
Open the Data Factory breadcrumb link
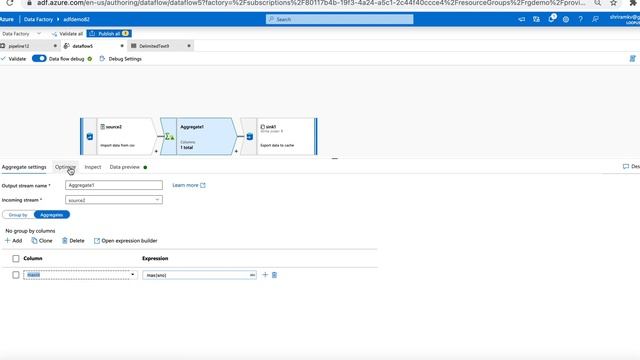(38, 19)
